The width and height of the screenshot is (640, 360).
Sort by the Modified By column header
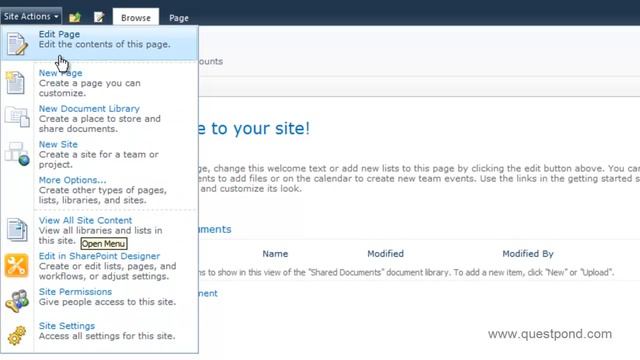click(527, 254)
